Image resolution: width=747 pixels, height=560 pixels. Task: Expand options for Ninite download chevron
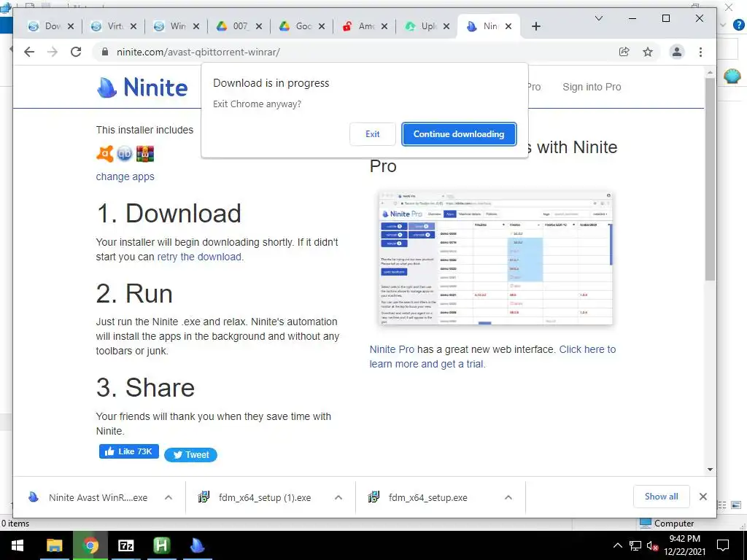coord(169,497)
